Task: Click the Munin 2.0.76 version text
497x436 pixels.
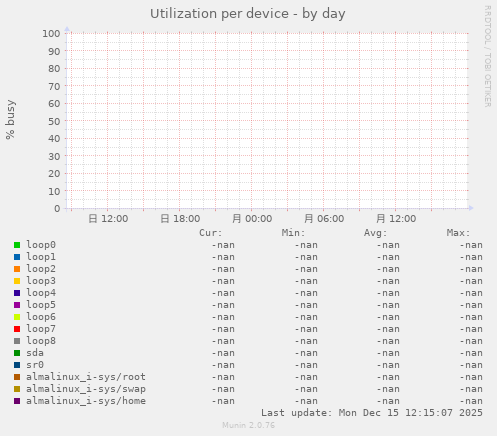Action: (249, 425)
